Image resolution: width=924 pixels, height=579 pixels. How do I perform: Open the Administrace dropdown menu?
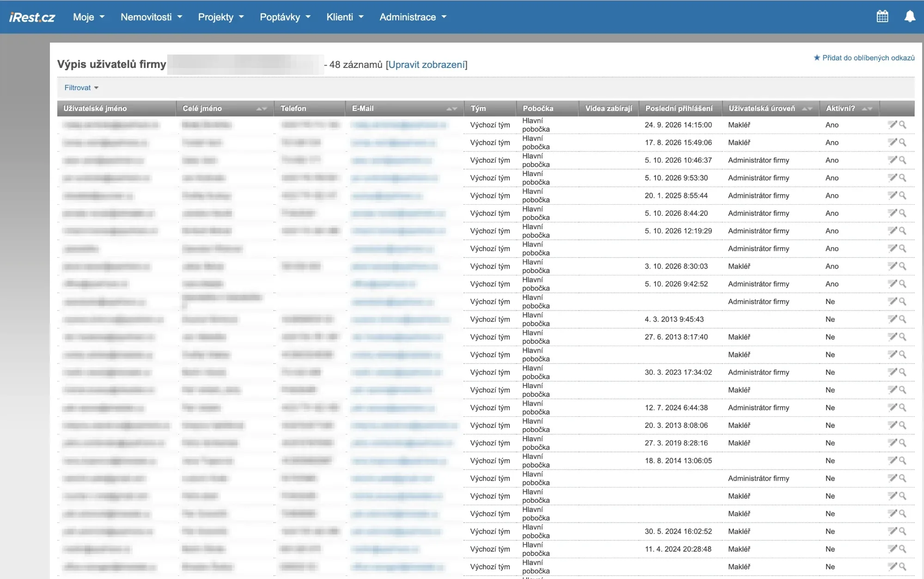point(413,17)
